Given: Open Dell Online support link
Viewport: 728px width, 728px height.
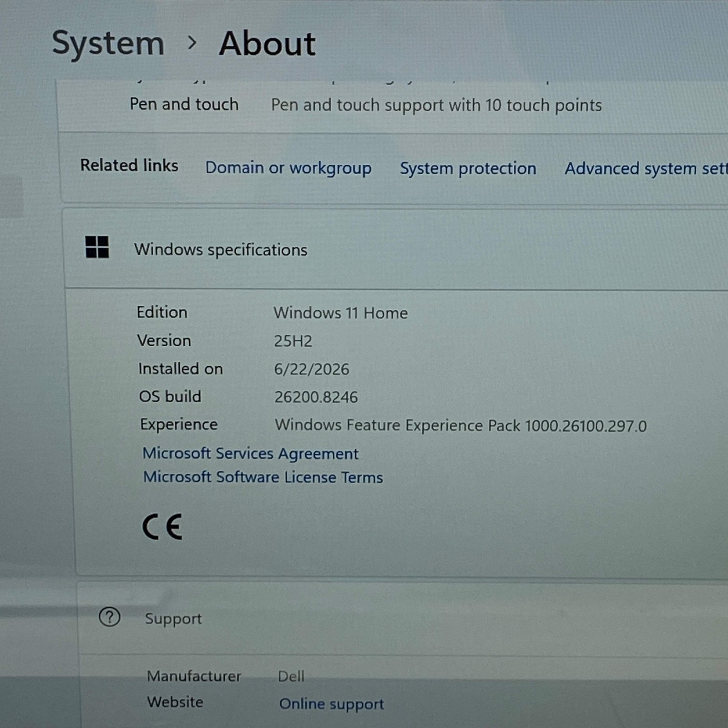Looking at the screenshot, I should pos(332,704).
